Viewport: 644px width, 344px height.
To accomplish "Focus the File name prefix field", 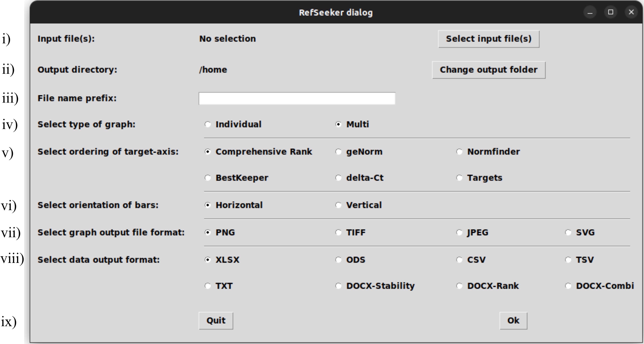I will pyautogui.click(x=297, y=98).
